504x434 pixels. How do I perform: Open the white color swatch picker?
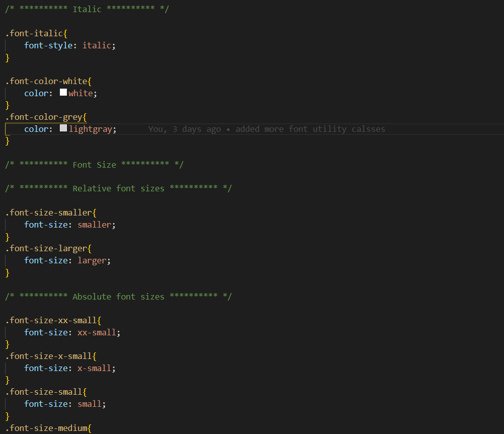(63, 93)
